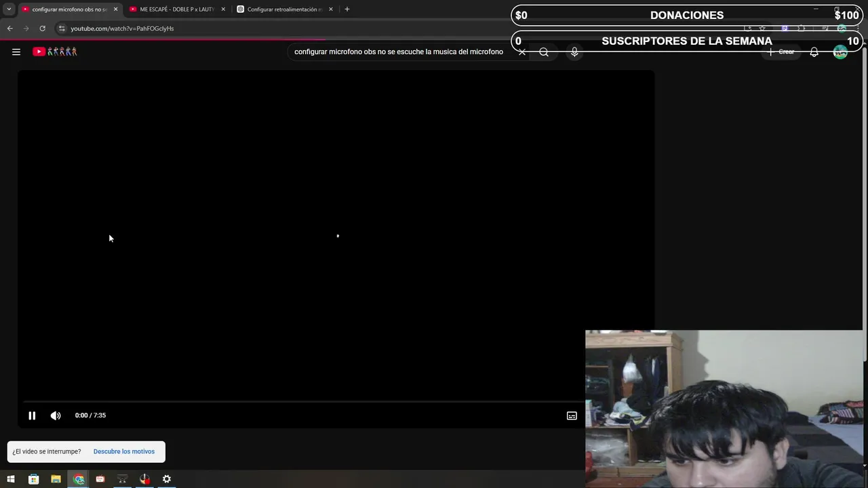Close the configurar microfono obs tab
The width and height of the screenshot is (868, 488).
(115, 9)
